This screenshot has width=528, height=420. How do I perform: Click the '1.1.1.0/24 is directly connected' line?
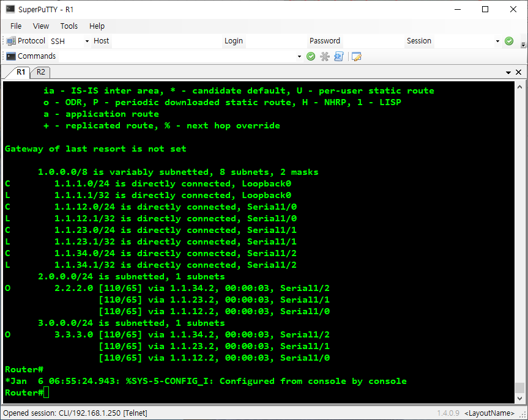pos(148,184)
